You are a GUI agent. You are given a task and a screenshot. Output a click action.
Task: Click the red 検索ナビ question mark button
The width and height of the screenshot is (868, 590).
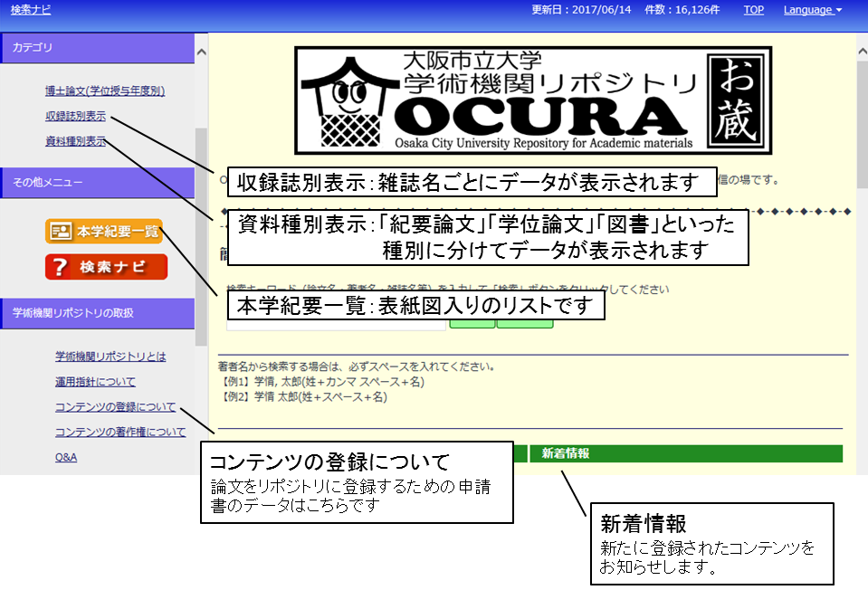coord(106,267)
